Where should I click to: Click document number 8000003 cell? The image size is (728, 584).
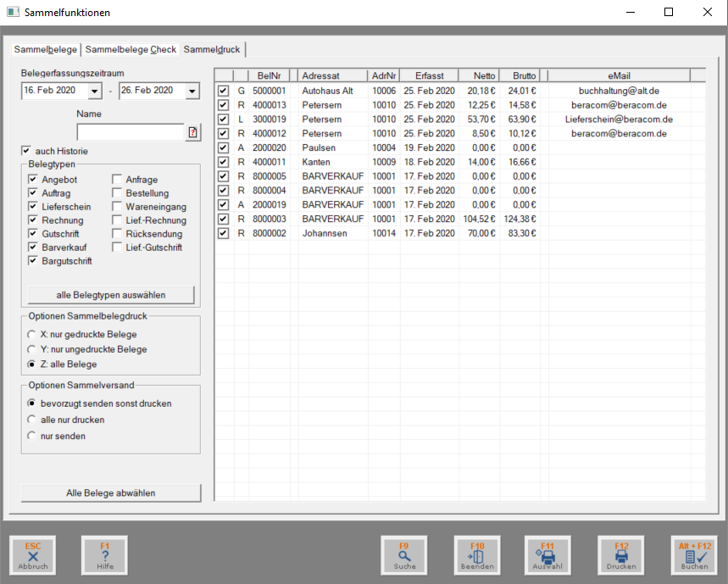click(x=270, y=219)
